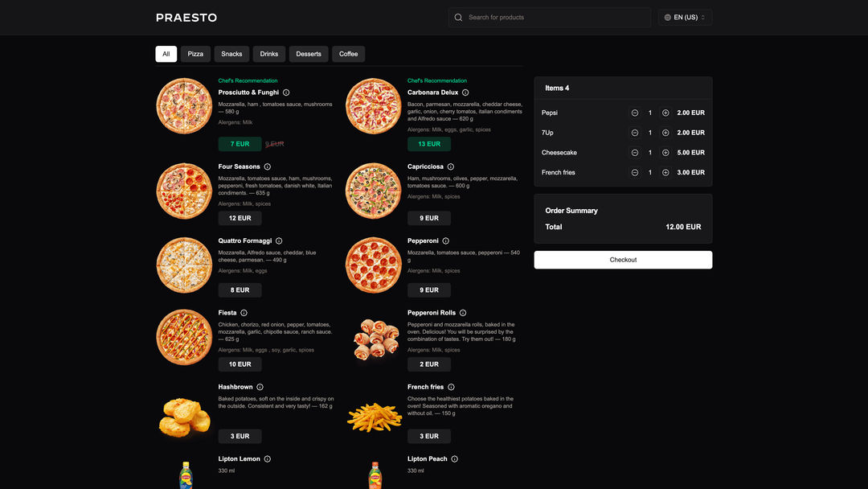Open Fiesta info icon
Screen dimensions: 868x489
pyautogui.click(x=244, y=313)
